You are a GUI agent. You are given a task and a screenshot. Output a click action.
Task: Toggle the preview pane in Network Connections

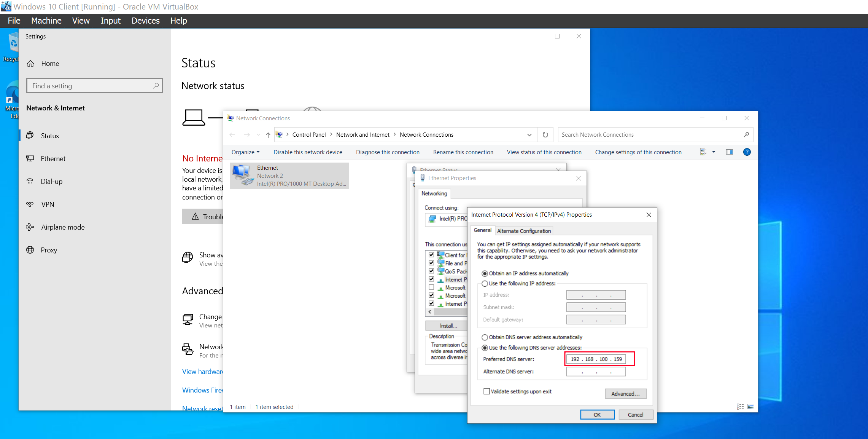click(x=729, y=152)
